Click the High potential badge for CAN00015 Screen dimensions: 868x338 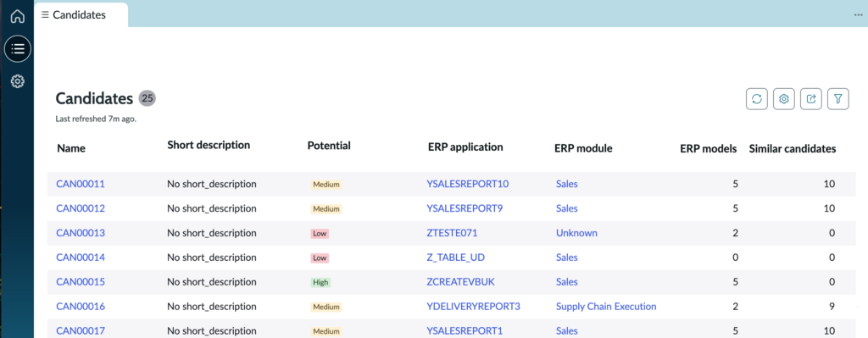(x=320, y=282)
